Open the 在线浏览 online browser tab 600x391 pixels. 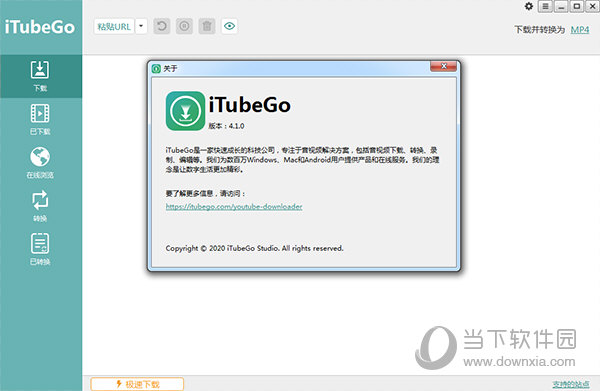(40, 163)
